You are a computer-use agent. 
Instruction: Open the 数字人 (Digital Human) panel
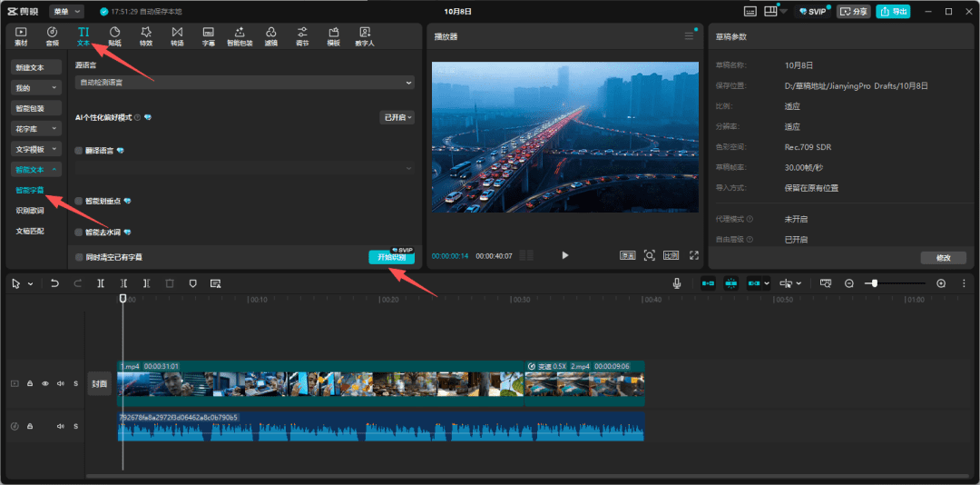[x=364, y=35]
